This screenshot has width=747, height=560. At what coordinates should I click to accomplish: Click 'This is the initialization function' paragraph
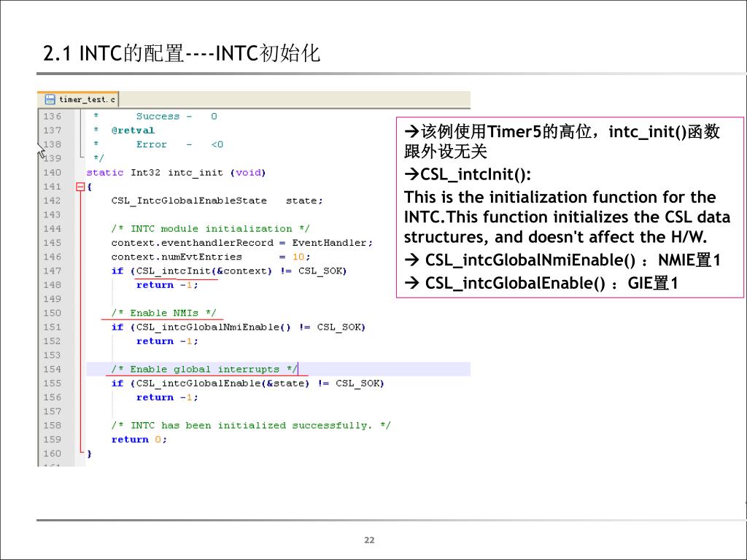click(567, 217)
